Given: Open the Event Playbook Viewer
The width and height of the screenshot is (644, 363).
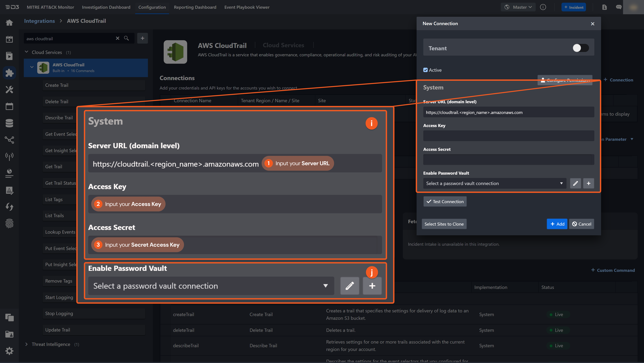Looking at the screenshot, I should tap(247, 7).
